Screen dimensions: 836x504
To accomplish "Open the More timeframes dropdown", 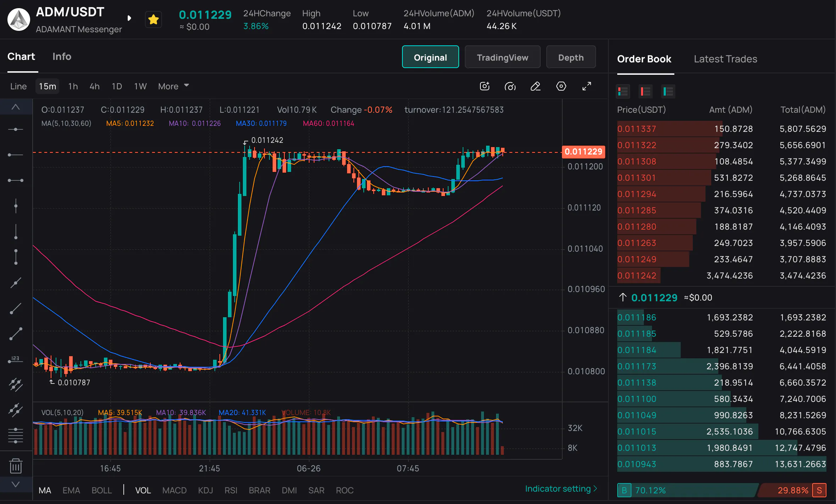I will pyautogui.click(x=173, y=86).
